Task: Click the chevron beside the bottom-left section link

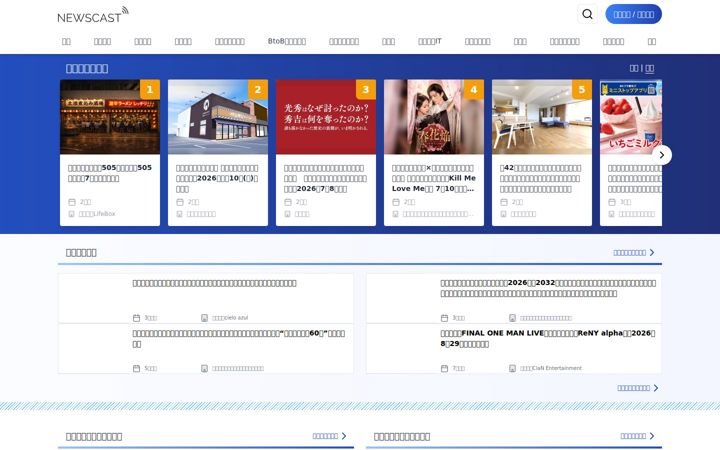Action: tap(344, 436)
